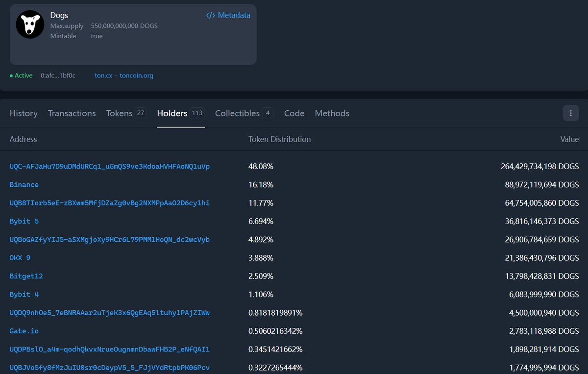Open the toncoin.org website link
The width and height of the screenshot is (588, 374).
pyautogui.click(x=136, y=75)
